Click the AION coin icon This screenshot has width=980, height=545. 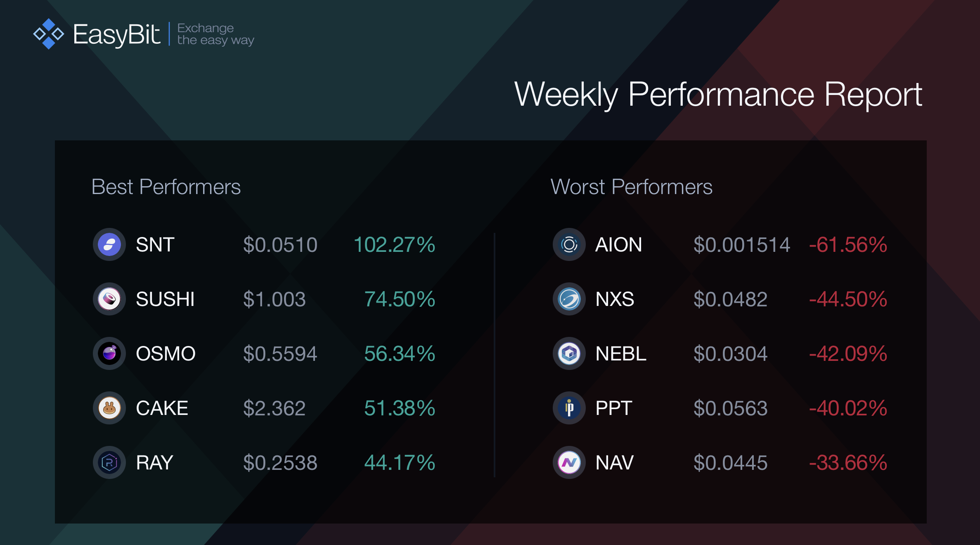(x=569, y=244)
